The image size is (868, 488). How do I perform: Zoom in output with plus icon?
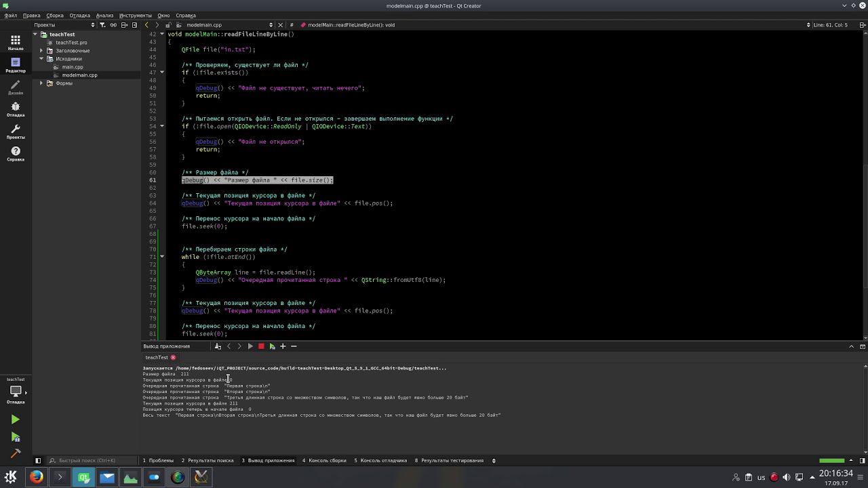tap(283, 346)
